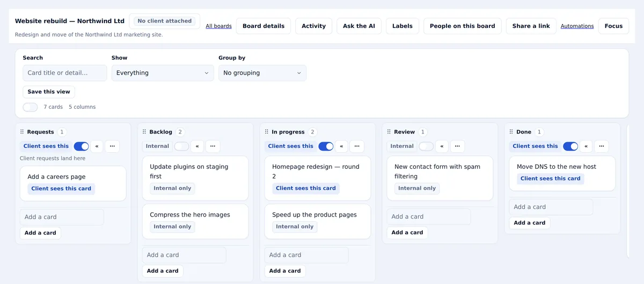Grab the In progress column drag handle
This screenshot has width=644, height=284.
point(267,132)
